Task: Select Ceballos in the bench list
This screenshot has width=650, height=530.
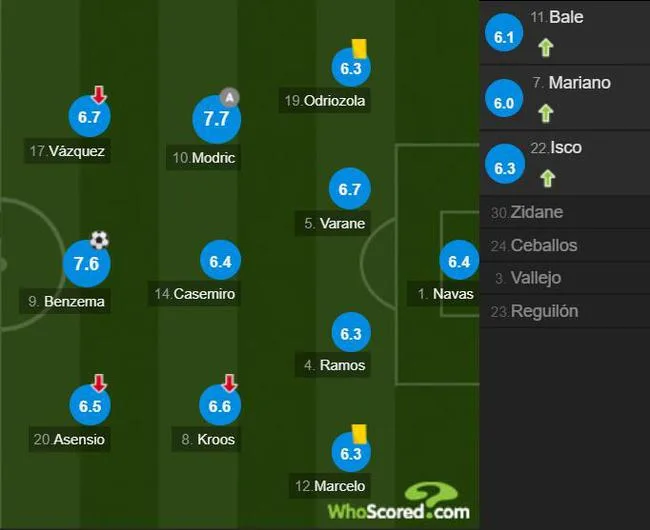Action: [565, 245]
